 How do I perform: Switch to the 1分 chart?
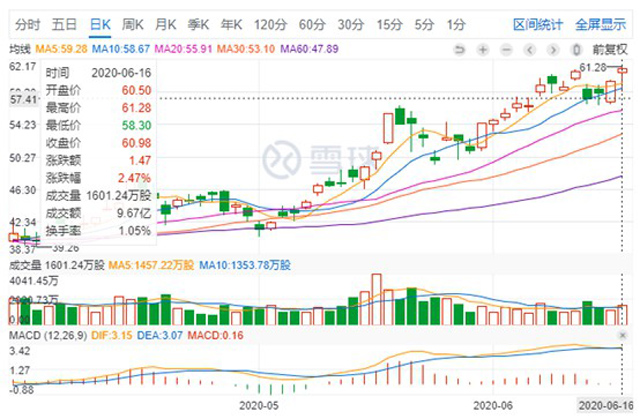[x=456, y=24]
